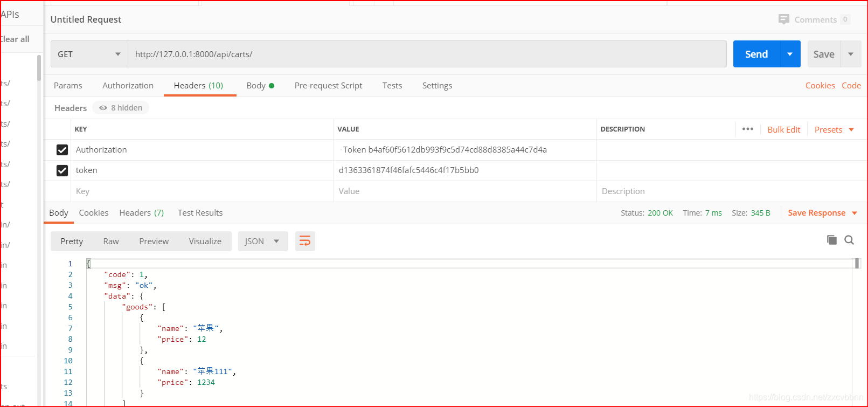Click Clear all in the sidebar
This screenshot has width=868, height=407.
click(15, 39)
